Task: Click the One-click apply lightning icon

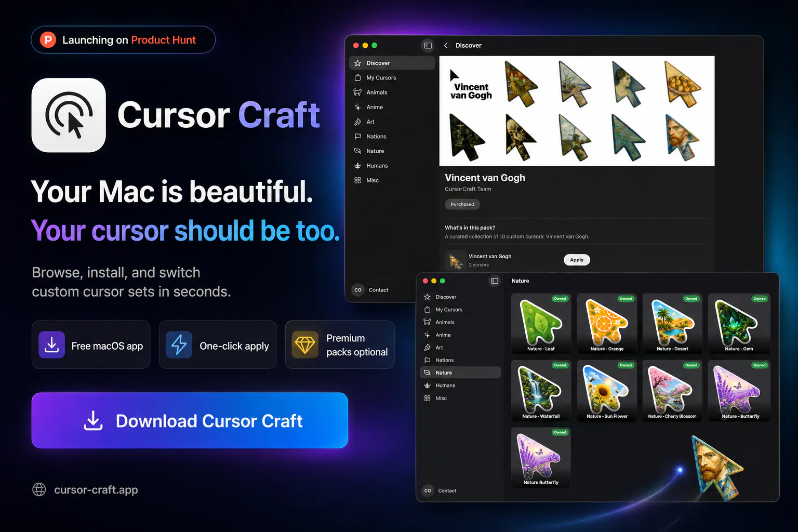Action: point(179,345)
